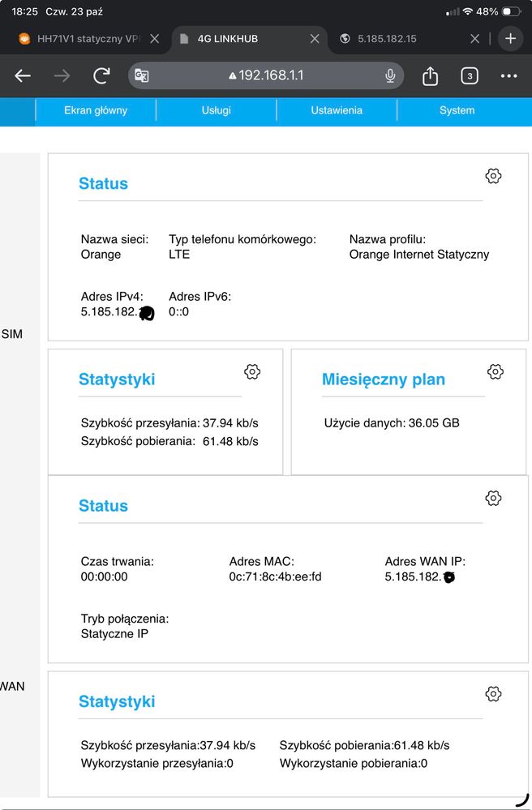The image size is (532, 810).
Task: Open the Ekran główny menu
Action: 96,110
